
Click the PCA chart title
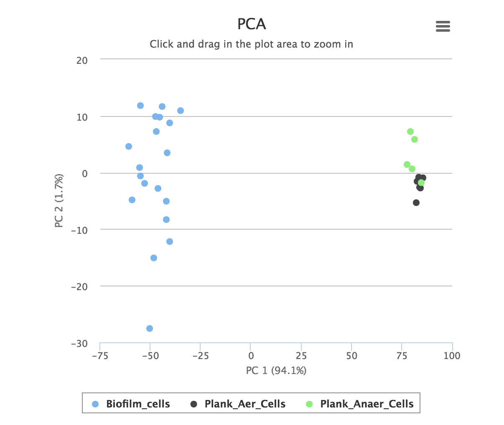click(252, 24)
